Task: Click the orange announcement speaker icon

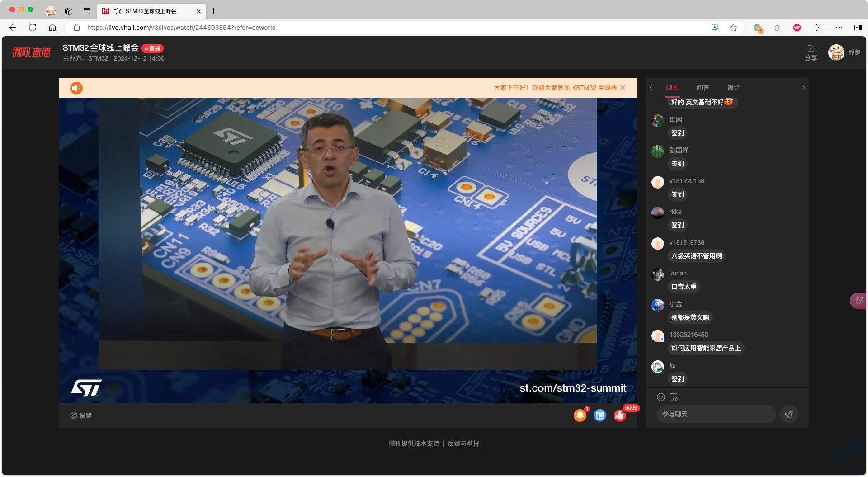Action: tap(76, 88)
